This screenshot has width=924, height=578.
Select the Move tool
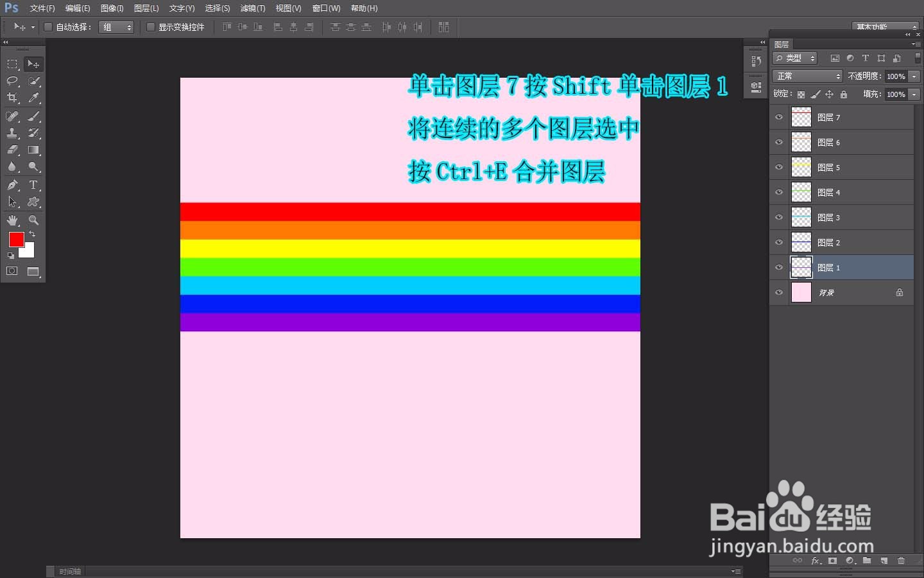(33, 64)
